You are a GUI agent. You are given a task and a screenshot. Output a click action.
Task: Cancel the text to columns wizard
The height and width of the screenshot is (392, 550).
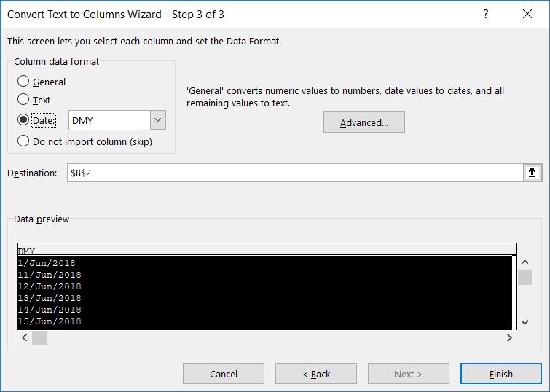click(x=224, y=374)
